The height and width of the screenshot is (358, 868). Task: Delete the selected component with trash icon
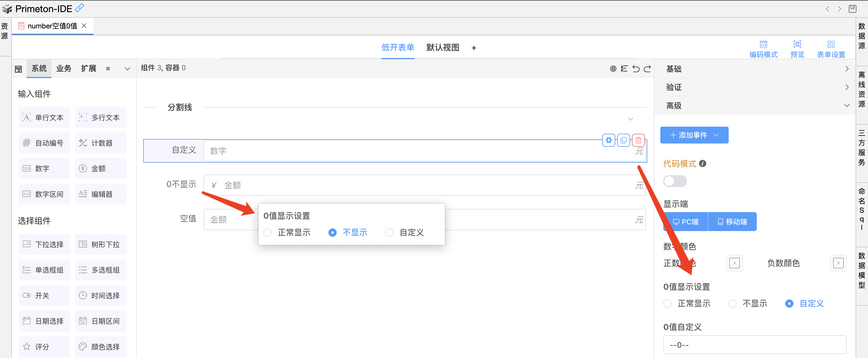pos(638,140)
